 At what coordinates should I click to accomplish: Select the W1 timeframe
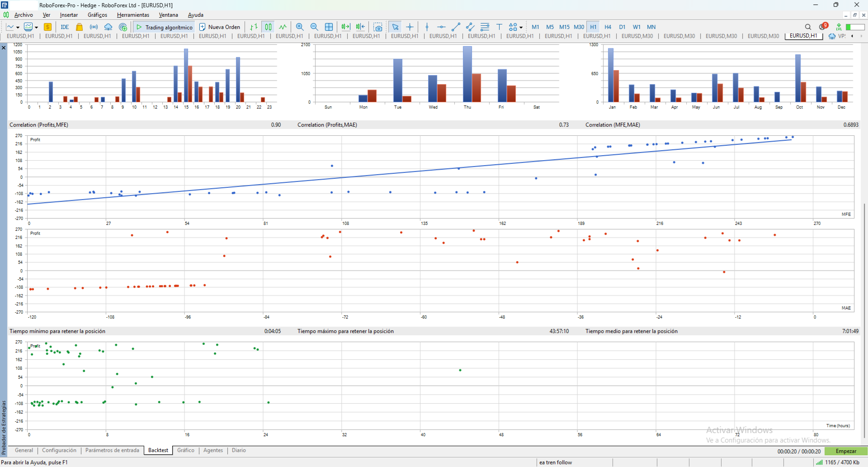coord(637,27)
